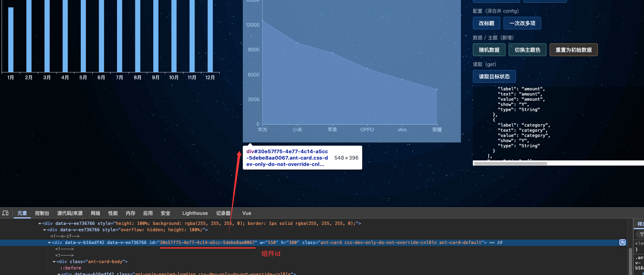This screenshot has height=275, width=644.
Task: Switch to the 内存 (Memory) tab
Action: pyautogui.click(x=131, y=213)
